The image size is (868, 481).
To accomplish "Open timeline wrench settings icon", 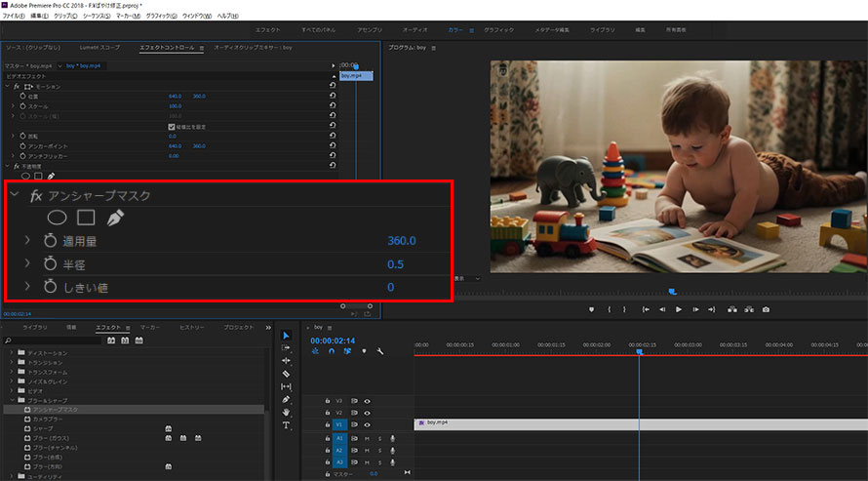I will (x=379, y=351).
